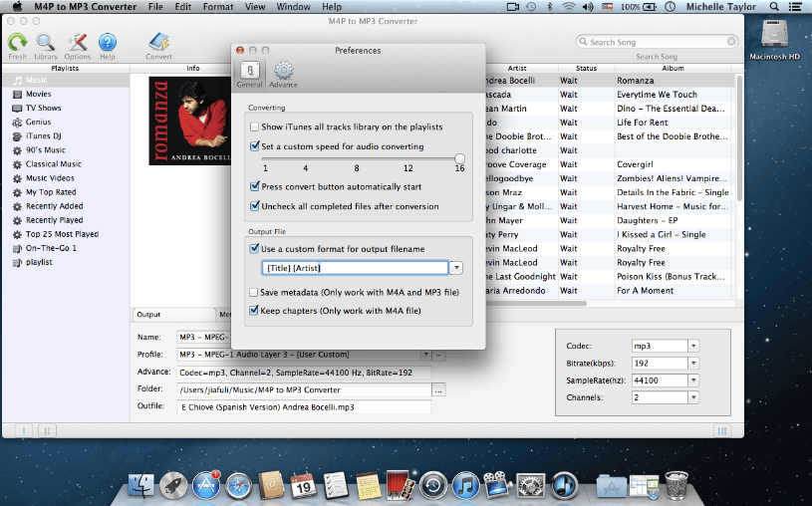Select the TV Shows playlist
This screenshot has width=812, height=506.
pos(65,108)
